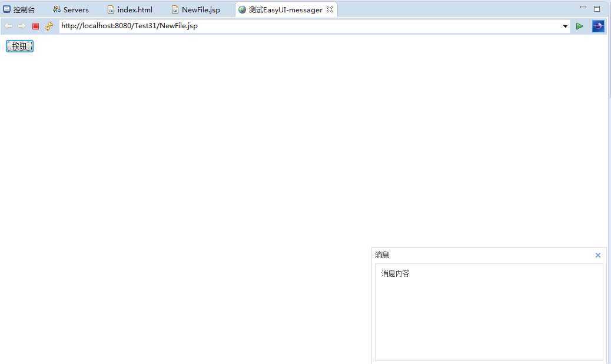Switch to the 控制台 tab
This screenshot has width=611, height=364.
[x=19, y=10]
